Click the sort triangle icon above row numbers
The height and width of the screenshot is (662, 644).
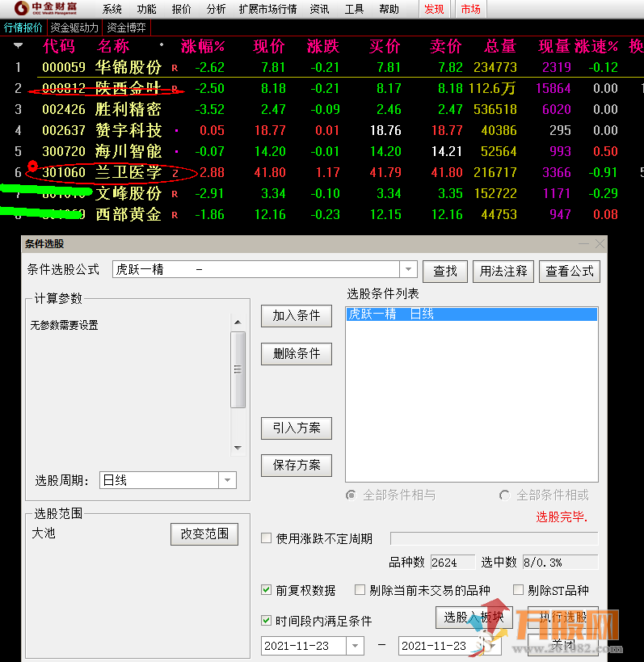tap(18, 45)
